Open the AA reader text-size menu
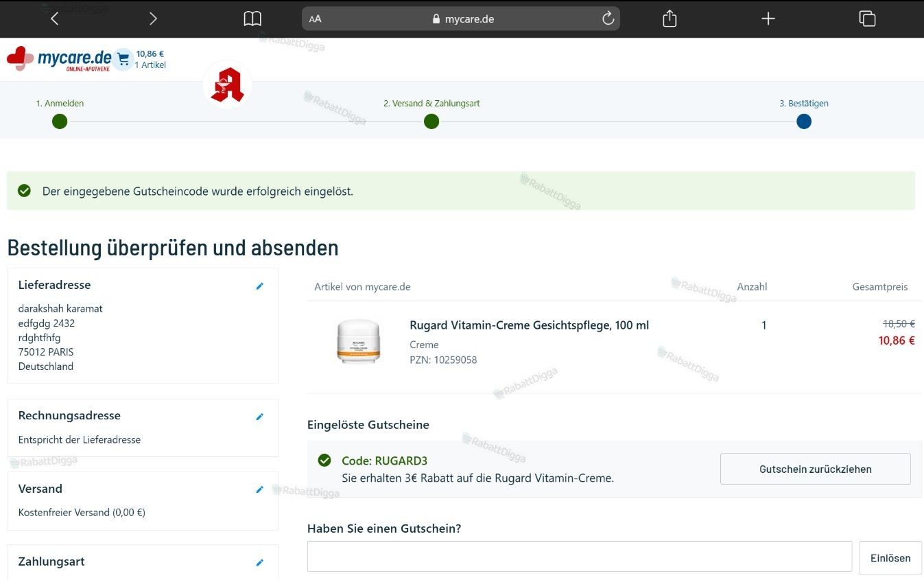924x580 pixels. 315,19
